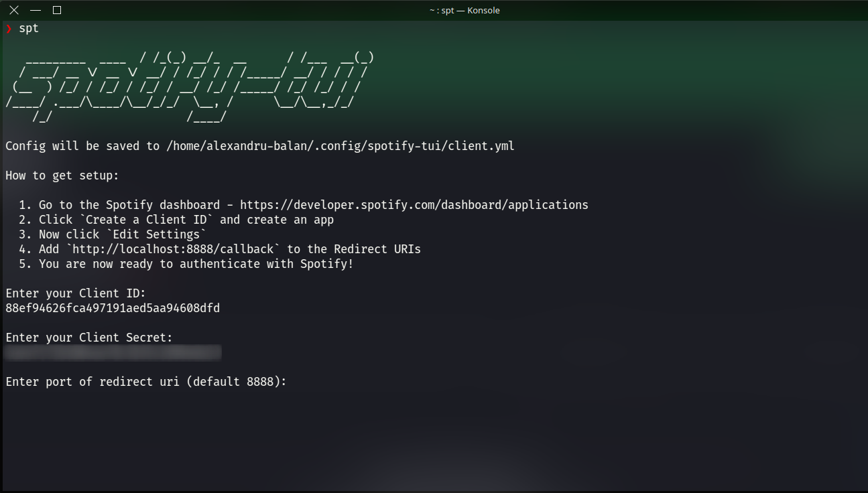Maximize the Konsole window

pyautogui.click(x=57, y=10)
